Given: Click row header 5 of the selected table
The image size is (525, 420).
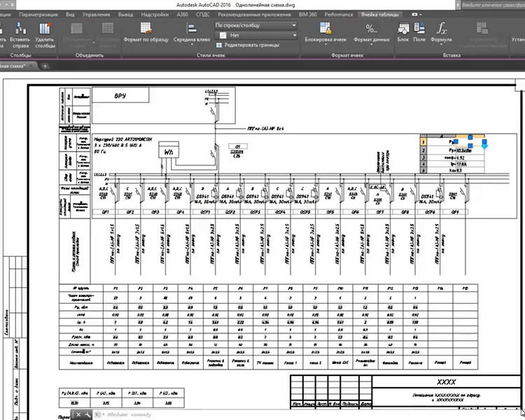Looking at the screenshot, I should 423,171.
